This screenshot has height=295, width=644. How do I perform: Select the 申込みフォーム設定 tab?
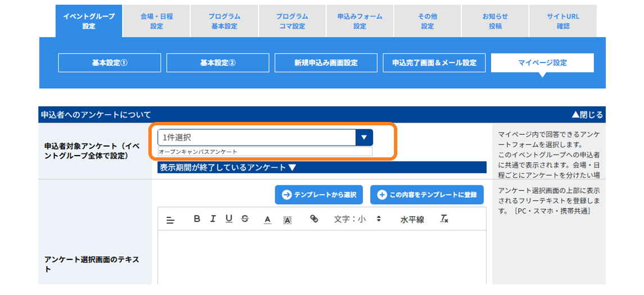(360, 21)
